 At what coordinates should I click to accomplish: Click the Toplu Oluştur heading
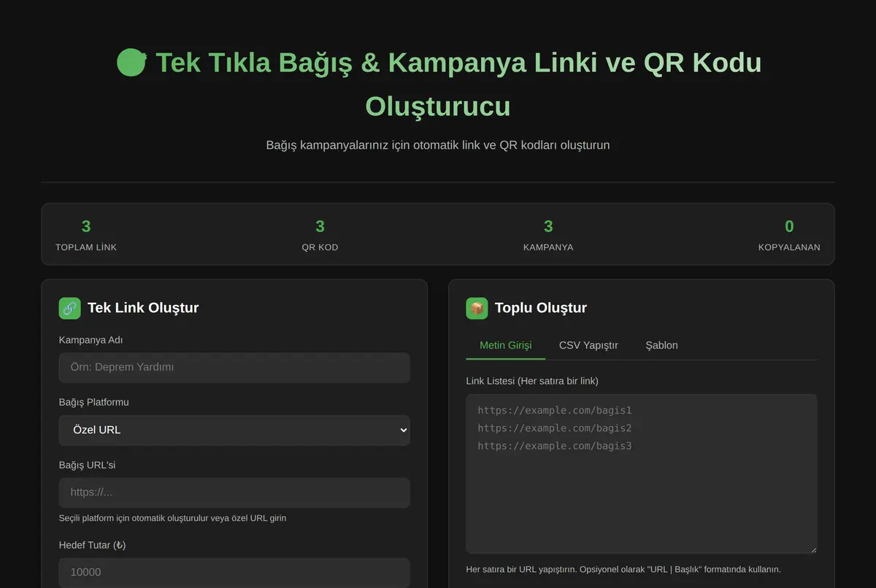coord(541,308)
